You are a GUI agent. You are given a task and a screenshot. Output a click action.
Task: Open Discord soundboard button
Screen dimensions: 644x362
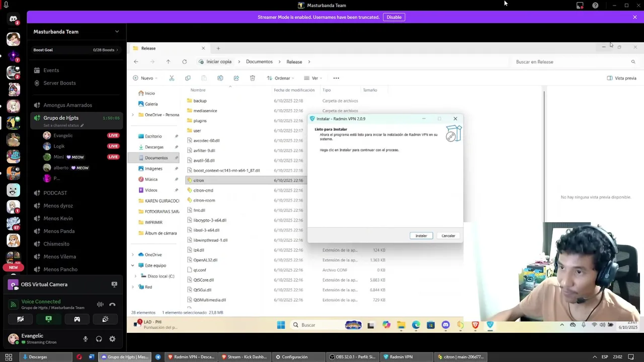(x=105, y=319)
